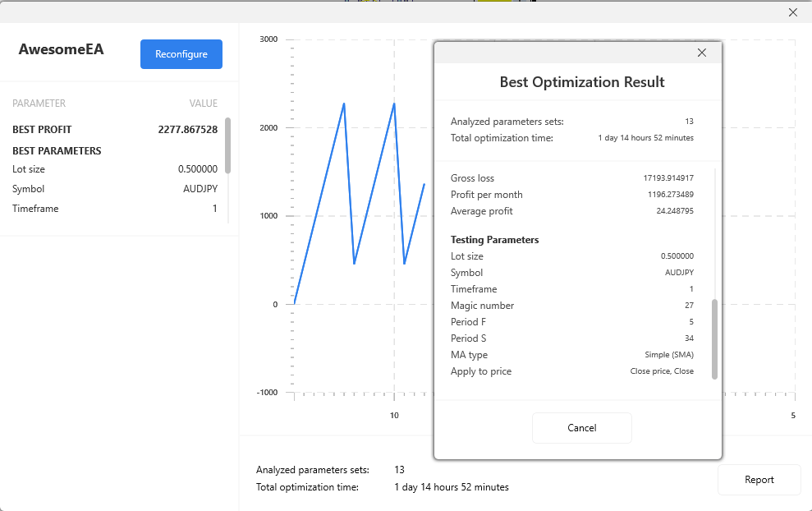Image resolution: width=812 pixels, height=511 pixels.
Task: Select the Magic number row in dialog
Action: click(x=571, y=306)
